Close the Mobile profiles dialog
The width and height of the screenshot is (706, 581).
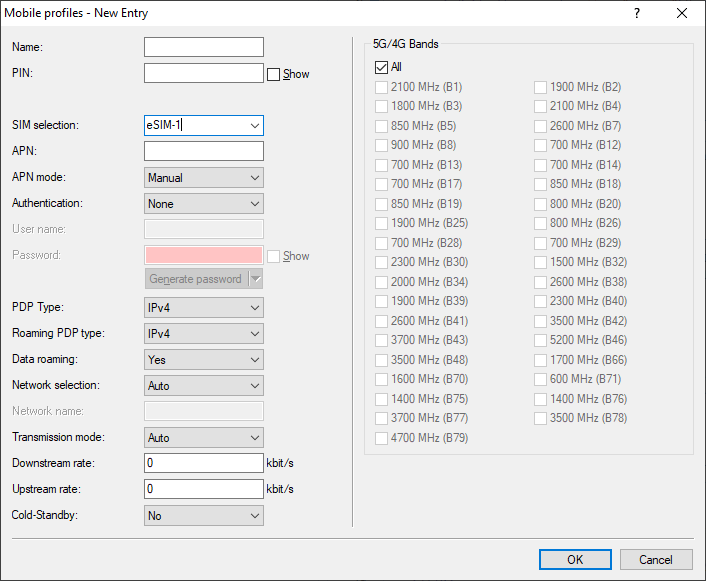point(682,13)
